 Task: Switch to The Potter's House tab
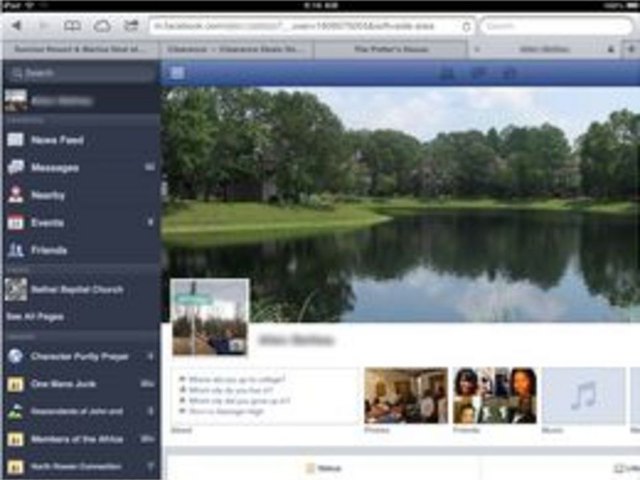[x=391, y=49]
